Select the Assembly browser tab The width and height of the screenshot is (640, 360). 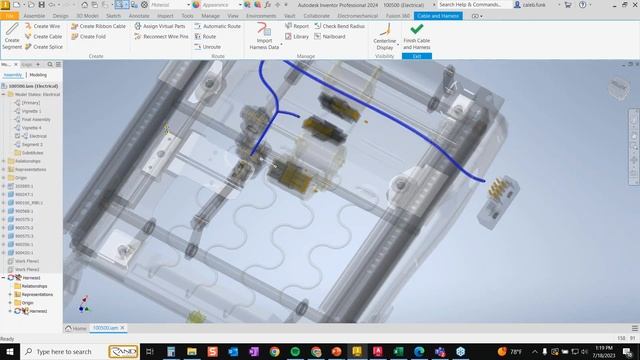[x=13, y=75]
